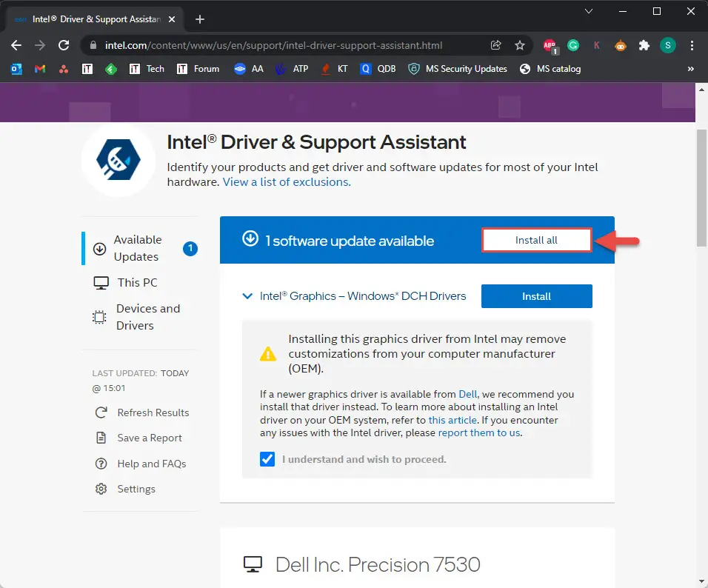Open Settings in the sidebar

point(125,489)
